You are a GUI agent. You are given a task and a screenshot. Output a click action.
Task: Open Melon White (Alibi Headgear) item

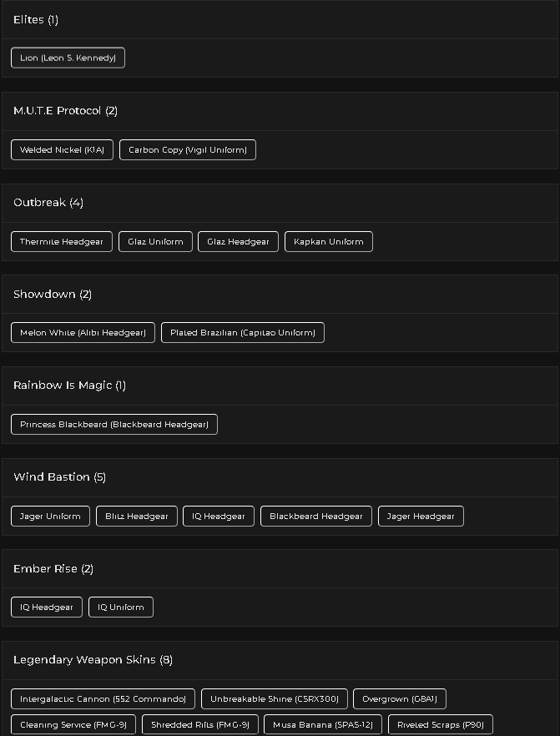(83, 332)
